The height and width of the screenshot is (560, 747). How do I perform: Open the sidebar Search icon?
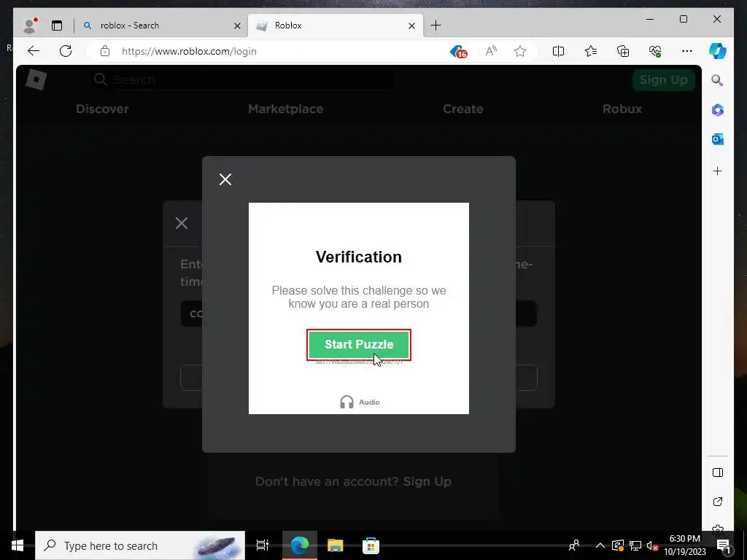click(718, 80)
